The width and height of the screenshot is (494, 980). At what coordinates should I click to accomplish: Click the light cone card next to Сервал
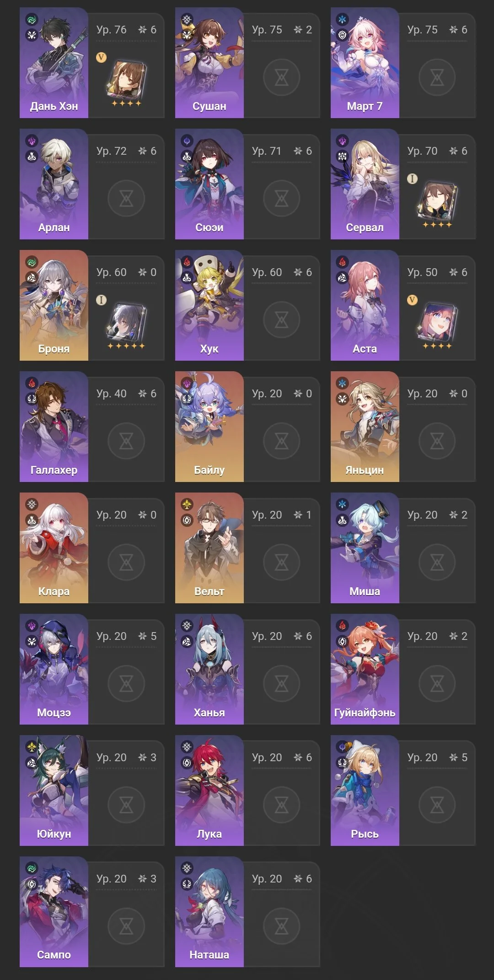click(x=437, y=201)
